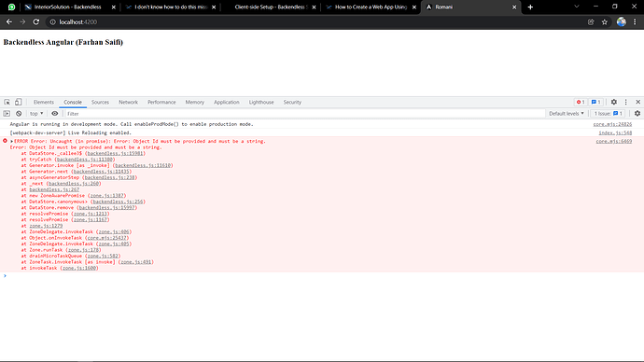
Task: Close the InteriorSolution browser tab
Action: coord(114,7)
